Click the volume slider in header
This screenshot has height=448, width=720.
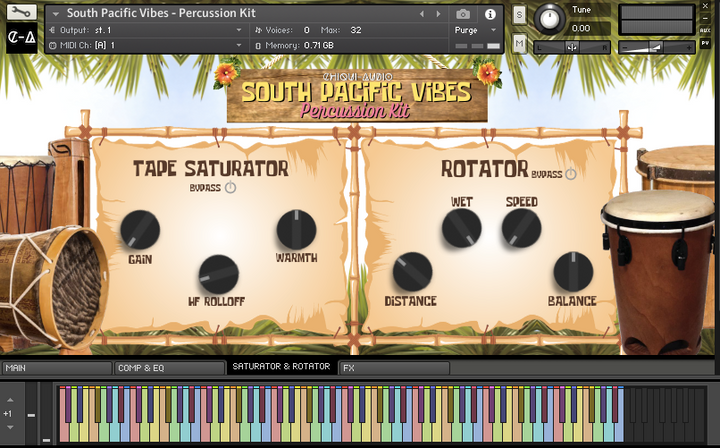pyautogui.click(x=656, y=47)
